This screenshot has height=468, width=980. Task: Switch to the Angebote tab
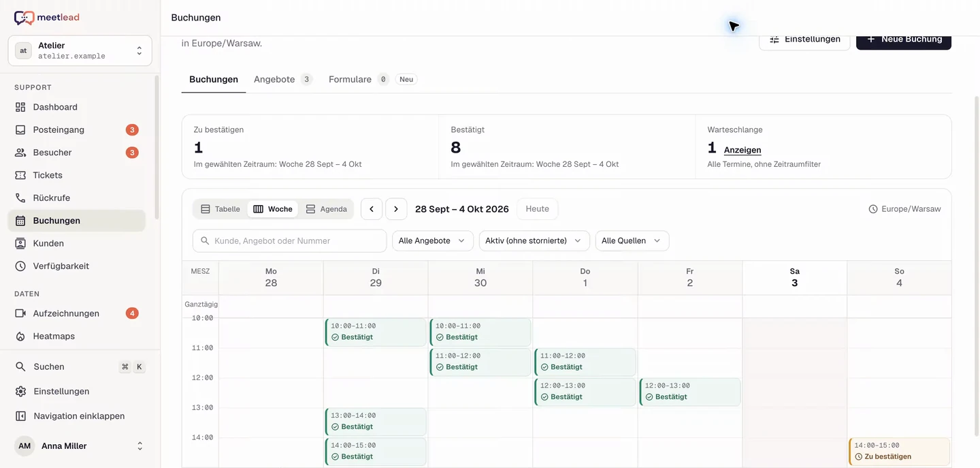pyautogui.click(x=283, y=79)
